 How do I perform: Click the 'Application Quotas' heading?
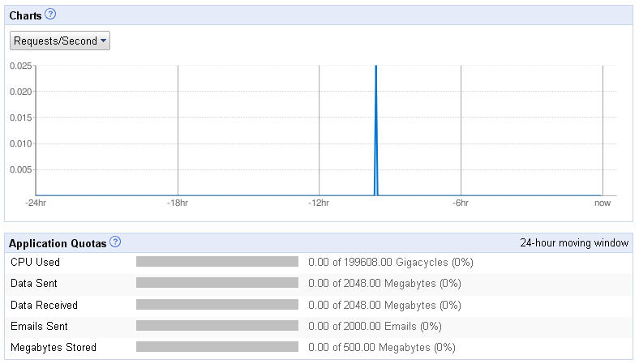click(58, 243)
